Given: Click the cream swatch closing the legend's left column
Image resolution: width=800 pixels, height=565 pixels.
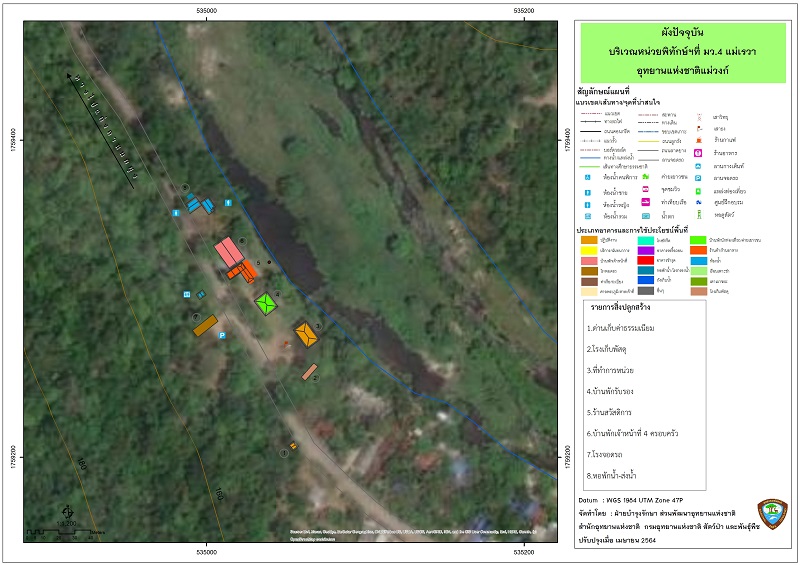Looking at the screenshot, I should point(589,291).
